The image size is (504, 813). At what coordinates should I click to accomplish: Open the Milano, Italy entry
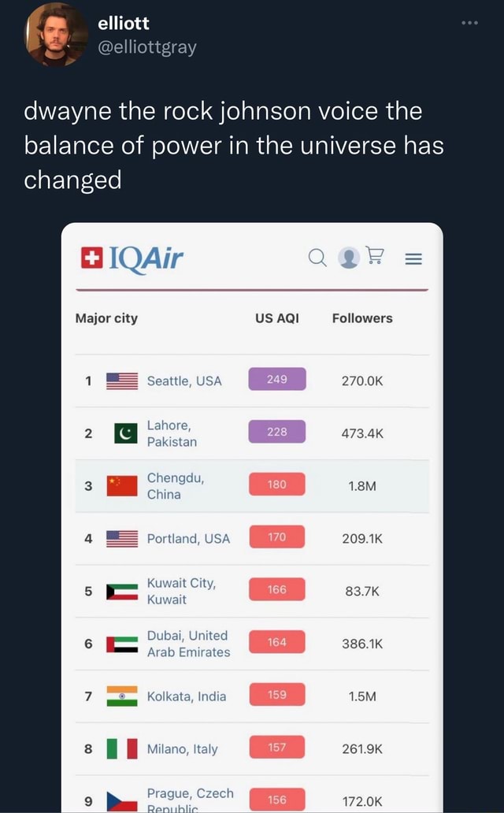pyautogui.click(x=183, y=749)
